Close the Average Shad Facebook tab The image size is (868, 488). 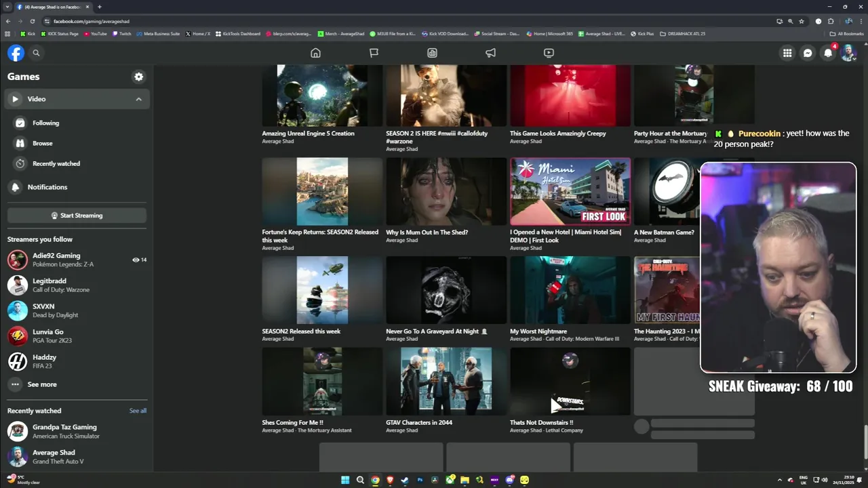(87, 7)
